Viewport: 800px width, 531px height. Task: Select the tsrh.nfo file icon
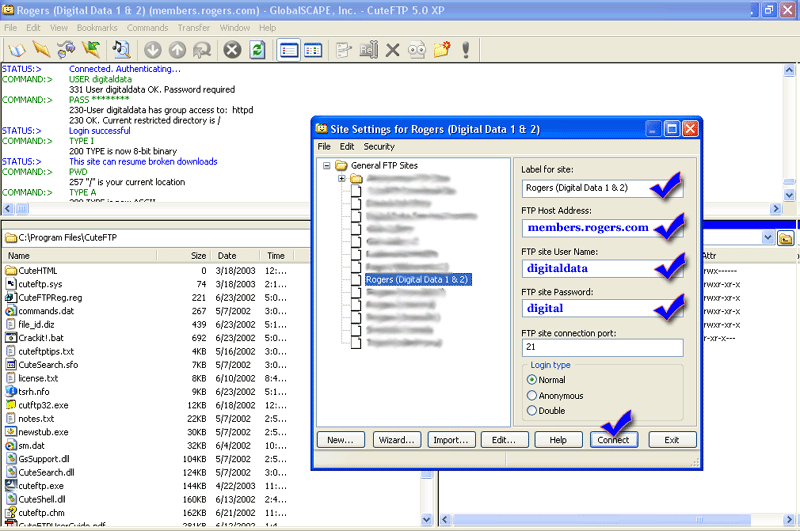(x=11, y=391)
